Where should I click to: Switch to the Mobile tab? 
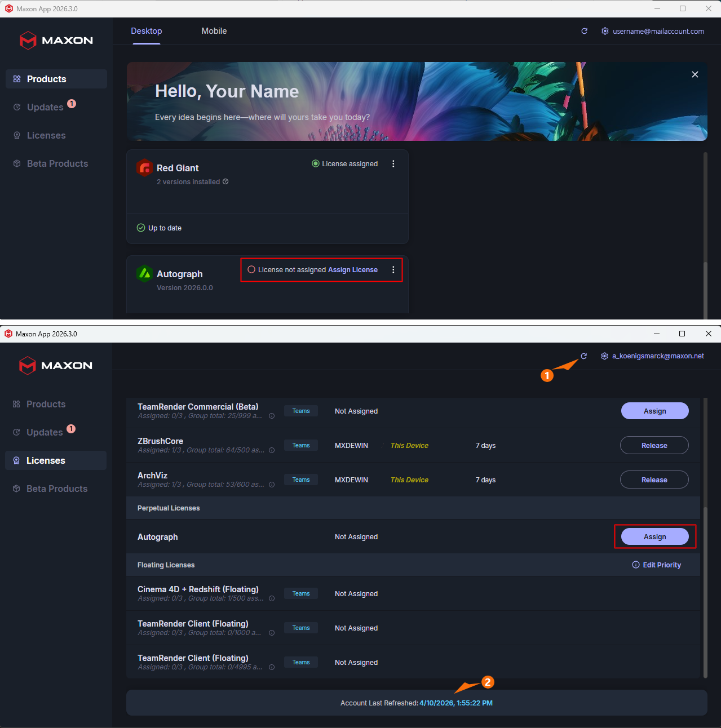[214, 31]
